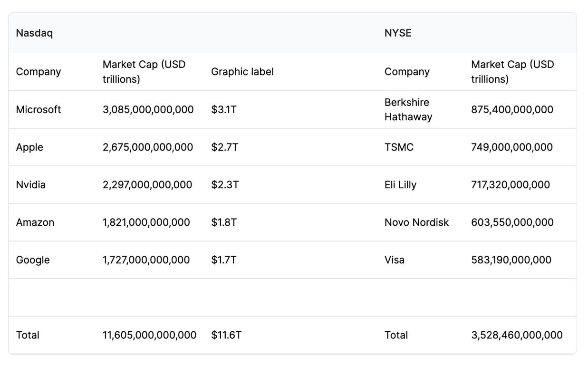This screenshot has height=365, width=588.
Task: Select TSMC market cap 749,000,000,000
Action: [512, 147]
